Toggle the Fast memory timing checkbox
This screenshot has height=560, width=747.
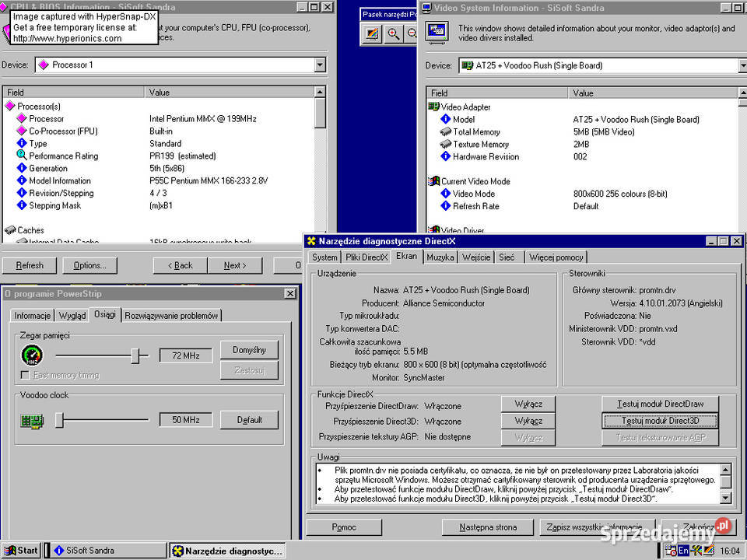click(x=25, y=375)
